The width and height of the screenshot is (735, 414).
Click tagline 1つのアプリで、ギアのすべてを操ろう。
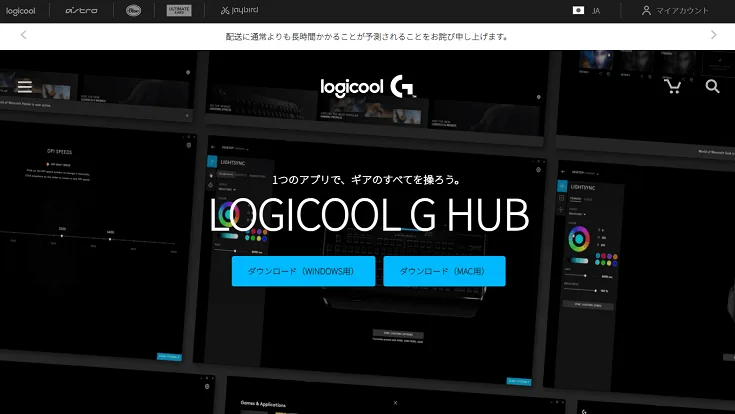[368, 180]
